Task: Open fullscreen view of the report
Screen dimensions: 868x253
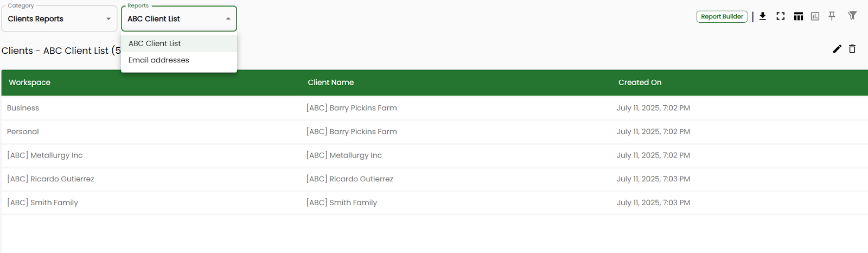Action: pos(781,16)
